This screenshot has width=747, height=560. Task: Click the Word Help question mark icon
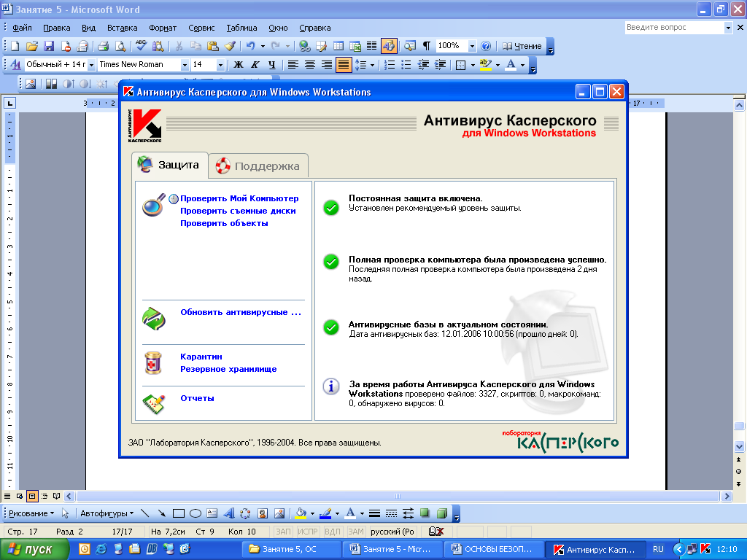coord(485,46)
